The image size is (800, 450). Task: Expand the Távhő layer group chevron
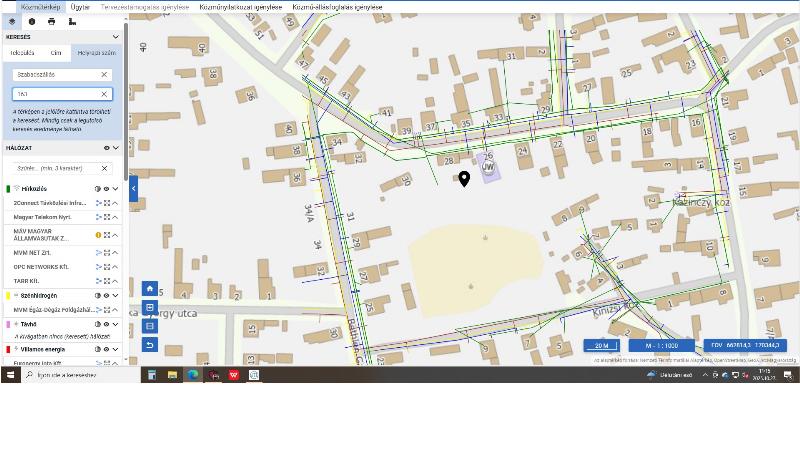(x=116, y=324)
